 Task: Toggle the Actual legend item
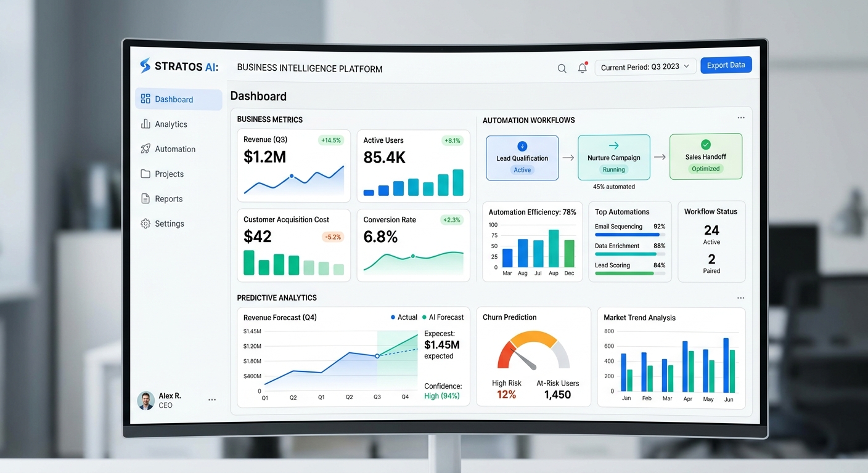(x=404, y=317)
